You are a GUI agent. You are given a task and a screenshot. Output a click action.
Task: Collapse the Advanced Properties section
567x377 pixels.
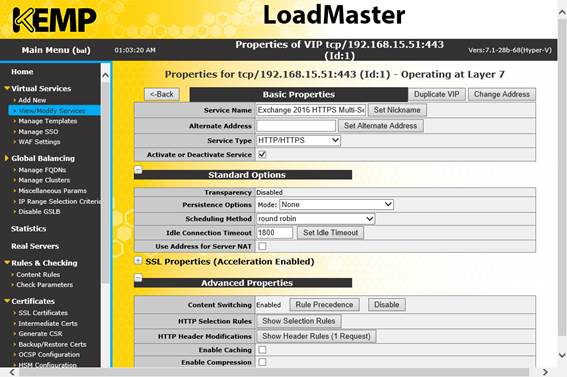(x=138, y=278)
